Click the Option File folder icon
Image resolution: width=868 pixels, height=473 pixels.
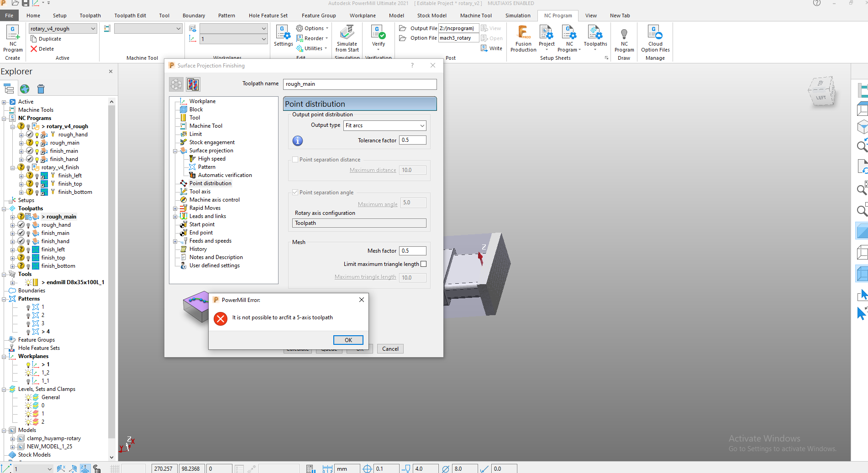(x=403, y=38)
